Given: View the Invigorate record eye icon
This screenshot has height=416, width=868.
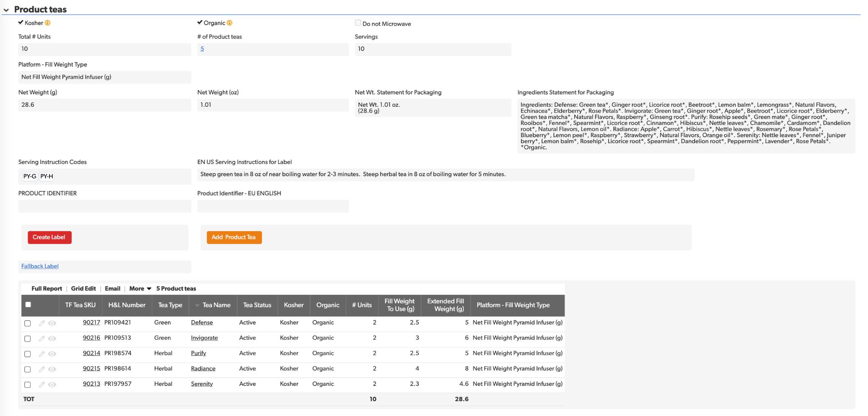Looking at the screenshot, I should tap(52, 338).
